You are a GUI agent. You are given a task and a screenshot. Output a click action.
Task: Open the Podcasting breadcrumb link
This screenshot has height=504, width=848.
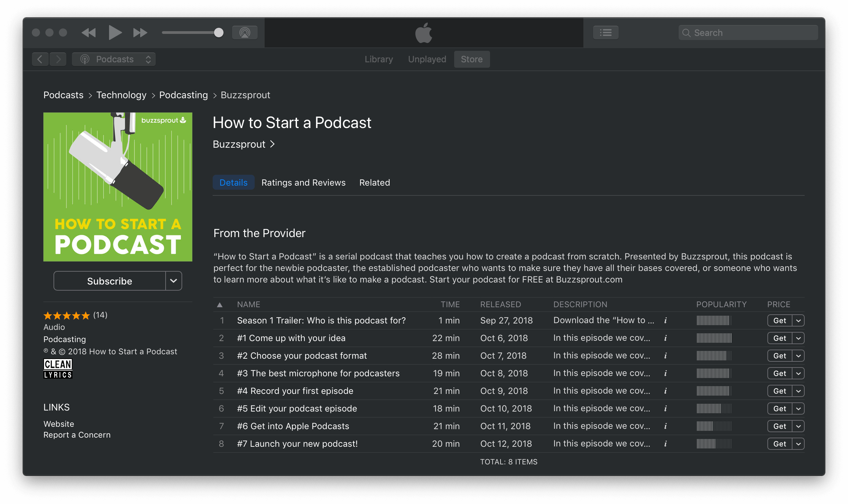pos(184,95)
